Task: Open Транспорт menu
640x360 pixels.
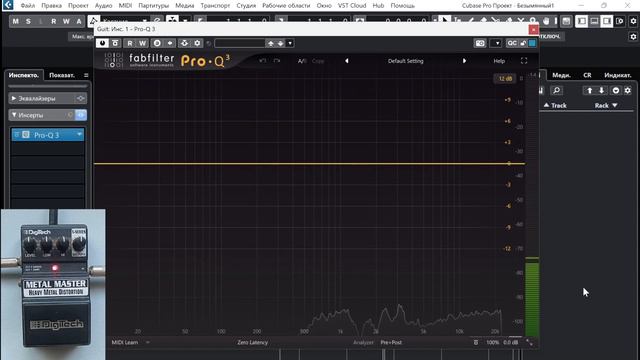Action: 215,6
